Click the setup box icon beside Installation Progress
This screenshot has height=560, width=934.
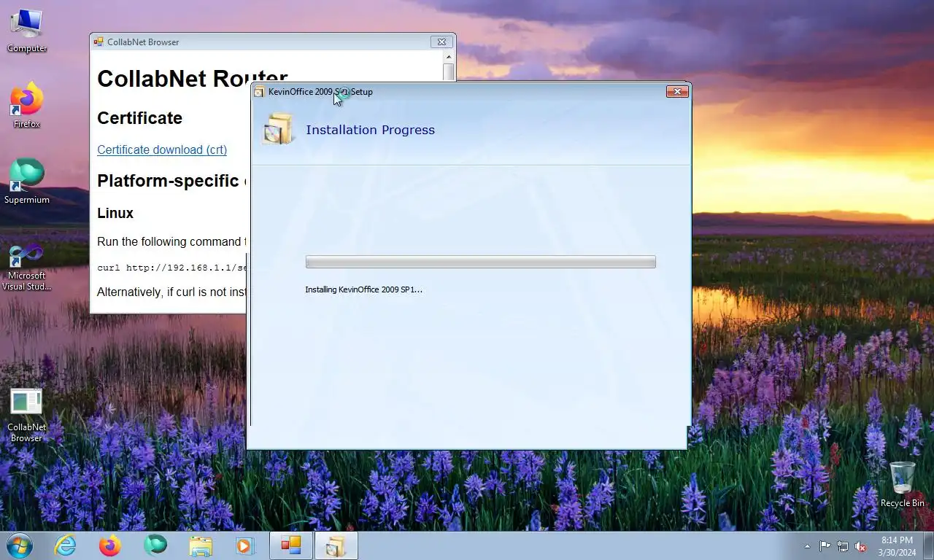pos(277,129)
